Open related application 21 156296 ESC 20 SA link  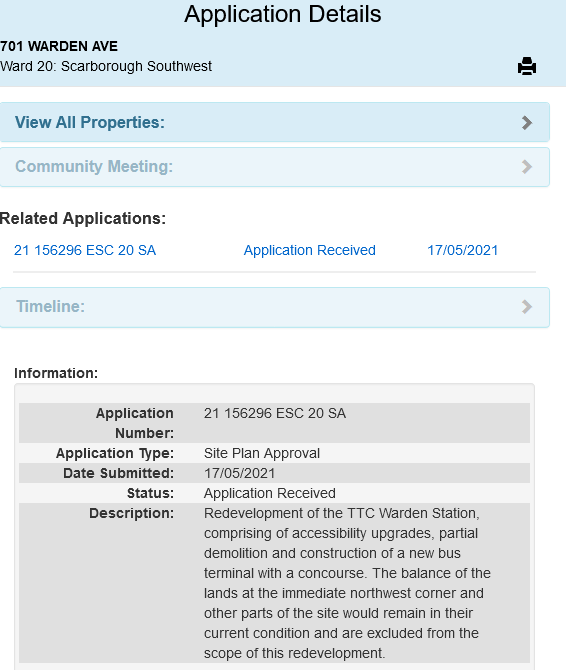point(85,250)
